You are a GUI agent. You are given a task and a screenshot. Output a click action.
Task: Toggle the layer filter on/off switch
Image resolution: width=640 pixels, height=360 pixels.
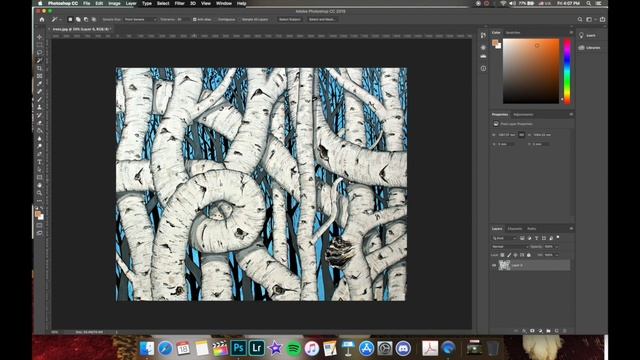pos(558,237)
